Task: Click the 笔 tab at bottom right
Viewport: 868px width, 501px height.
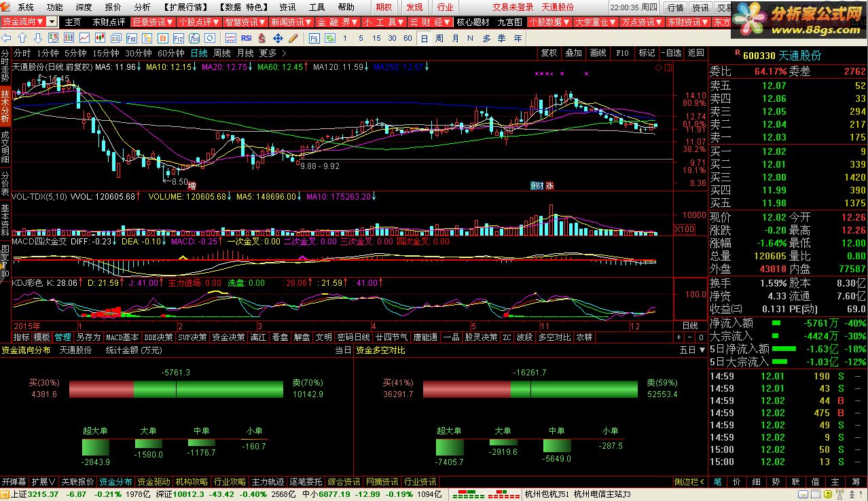Action: point(717,481)
